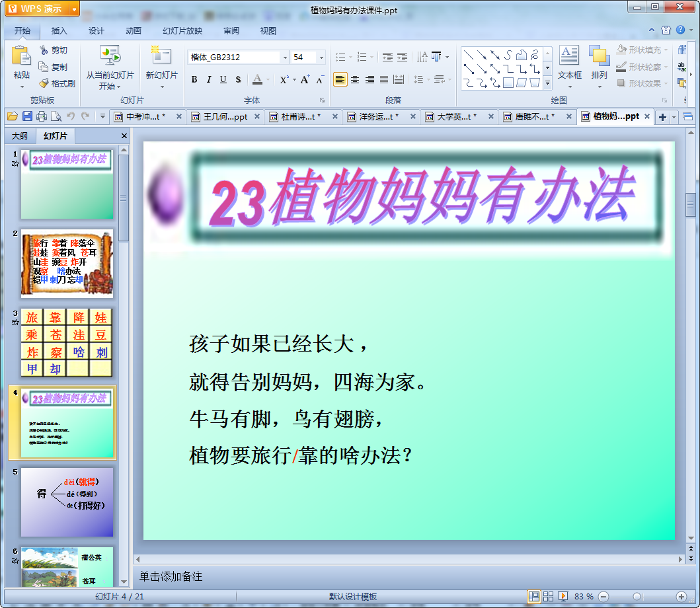Click the Paste icon in clipboard group

(x=21, y=57)
